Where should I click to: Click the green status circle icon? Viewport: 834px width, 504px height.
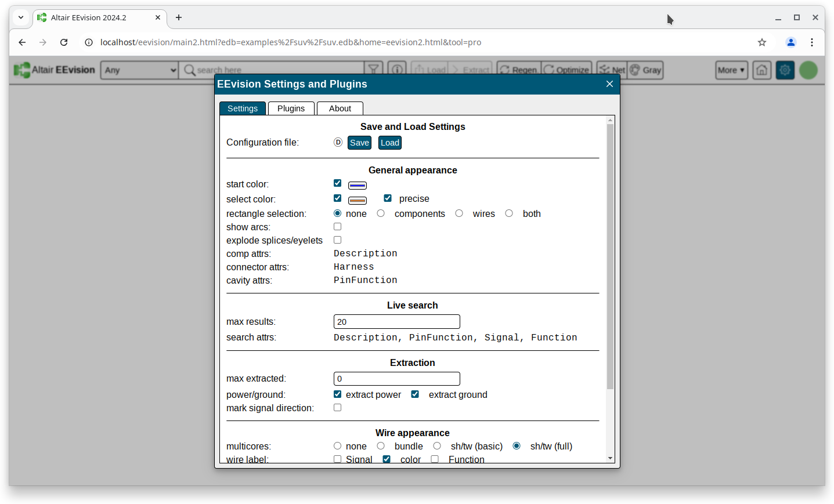[808, 70]
